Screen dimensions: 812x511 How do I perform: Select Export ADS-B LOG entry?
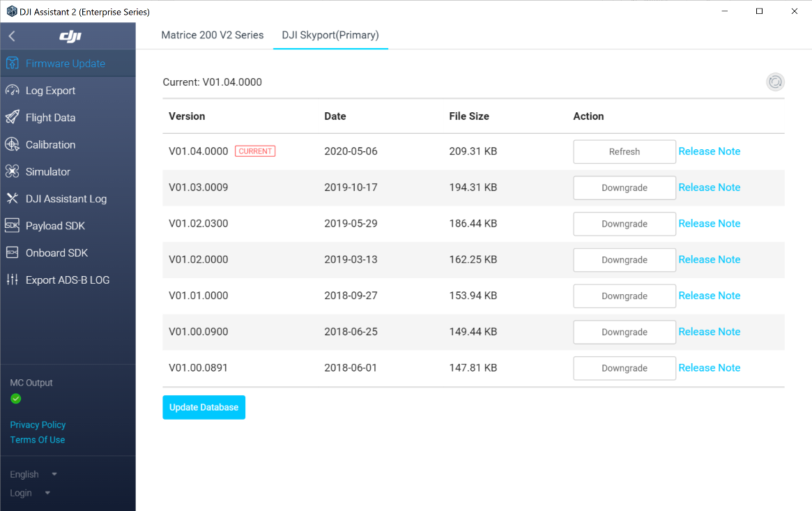[x=68, y=280]
